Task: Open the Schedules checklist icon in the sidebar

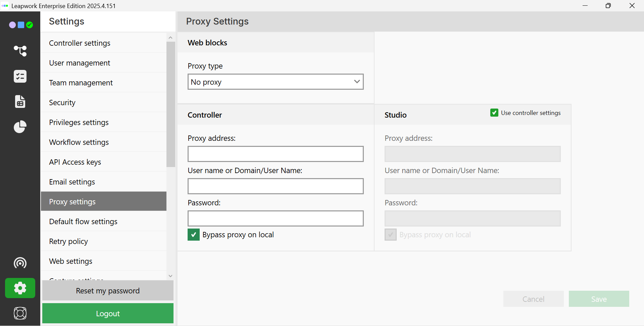Action: coord(20,76)
